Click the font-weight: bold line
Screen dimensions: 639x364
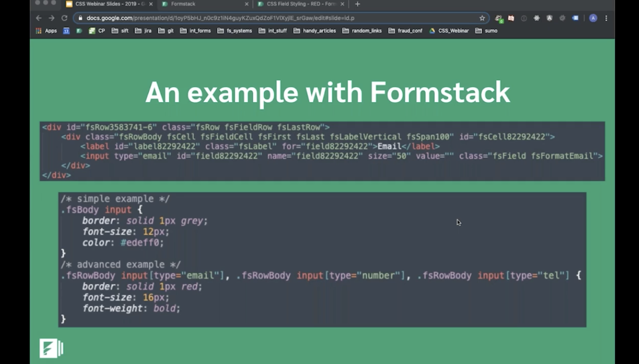(x=132, y=308)
